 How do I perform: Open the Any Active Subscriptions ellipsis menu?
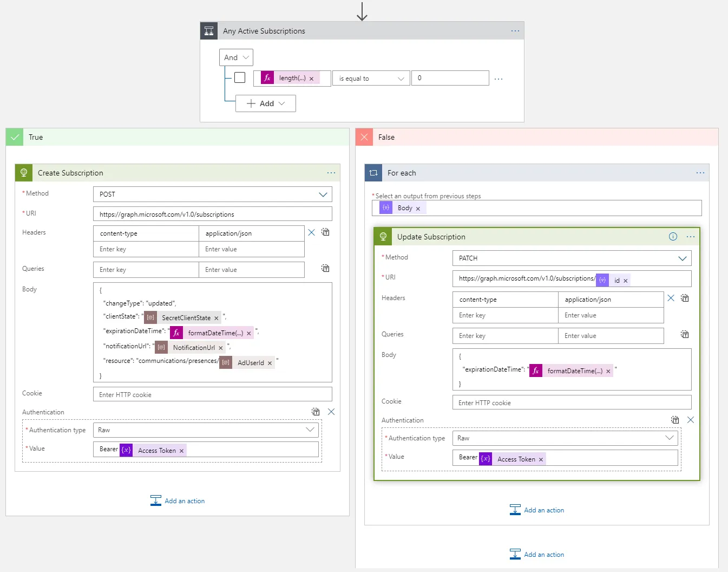click(515, 31)
